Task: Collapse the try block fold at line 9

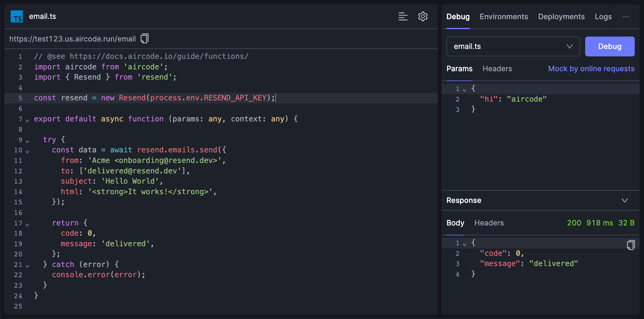Action: point(27,141)
